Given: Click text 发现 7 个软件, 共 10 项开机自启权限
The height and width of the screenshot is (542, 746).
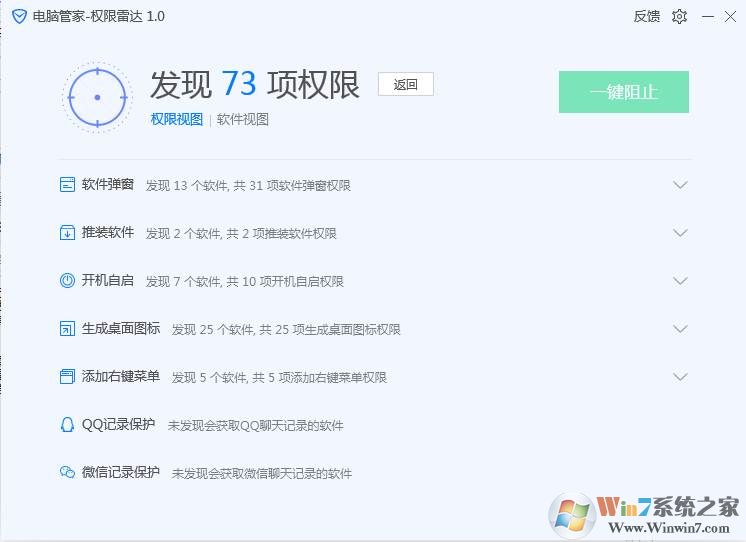Looking at the screenshot, I should [x=245, y=282].
